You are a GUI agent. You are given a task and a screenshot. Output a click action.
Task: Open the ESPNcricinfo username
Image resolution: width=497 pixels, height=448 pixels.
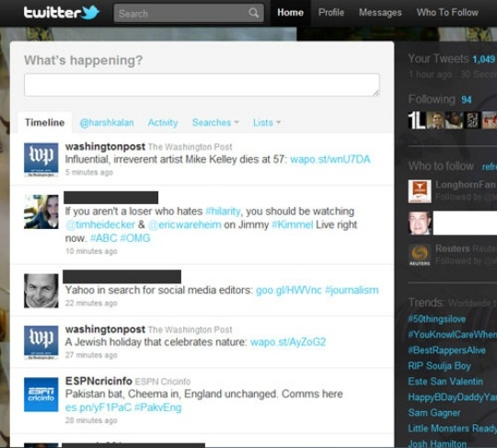coord(98,381)
